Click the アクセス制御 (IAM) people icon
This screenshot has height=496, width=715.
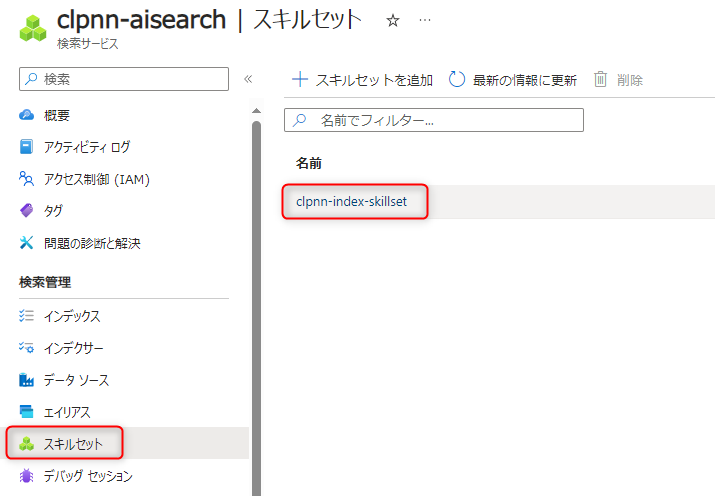coord(27,179)
